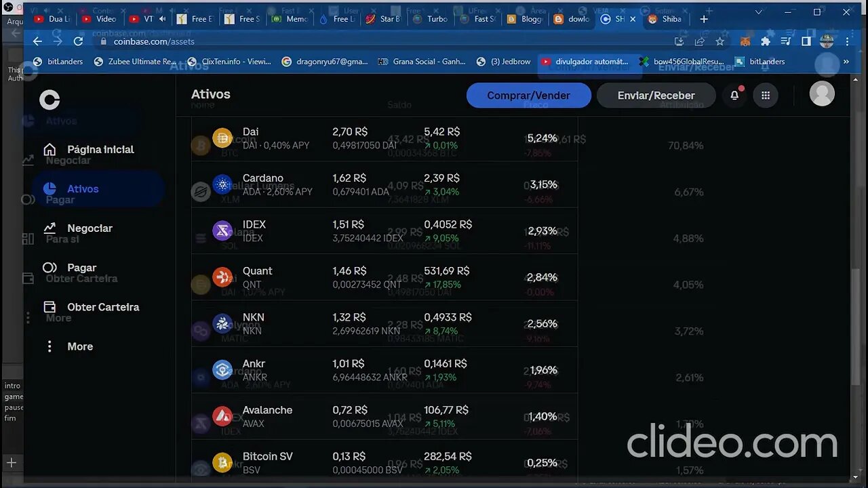This screenshot has height=488, width=868.
Task: Open the user profile avatar
Action: (x=822, y=94)
